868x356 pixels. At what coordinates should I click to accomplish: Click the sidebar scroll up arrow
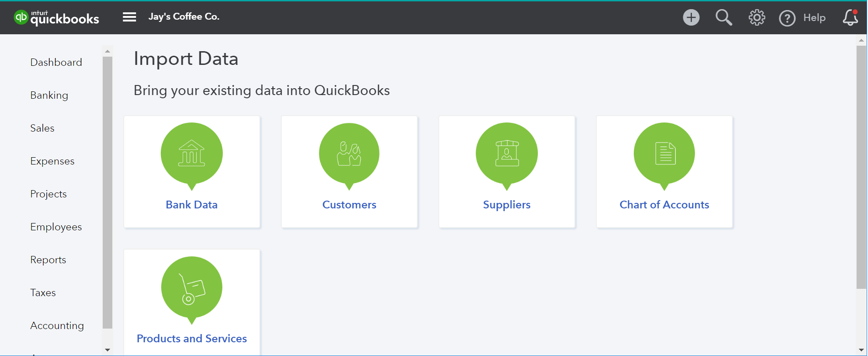(108, 51)
